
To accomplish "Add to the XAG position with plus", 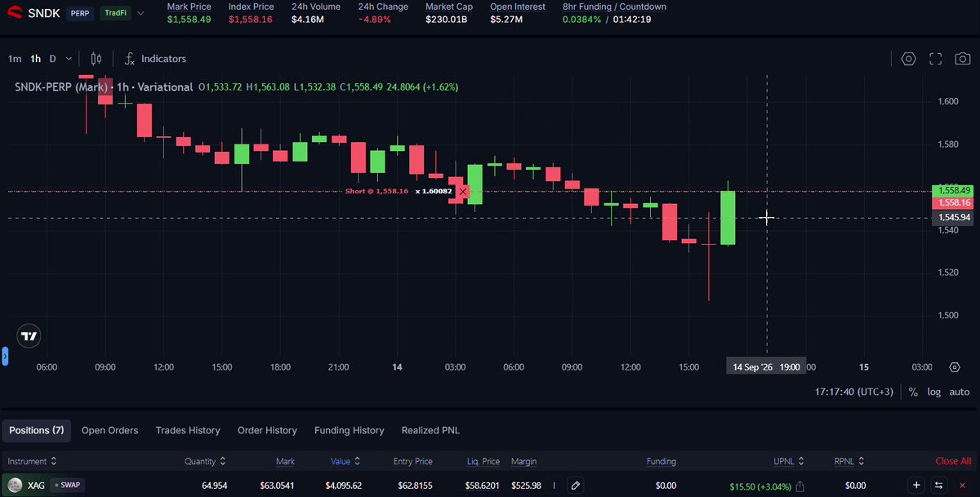I will point(916,486).
